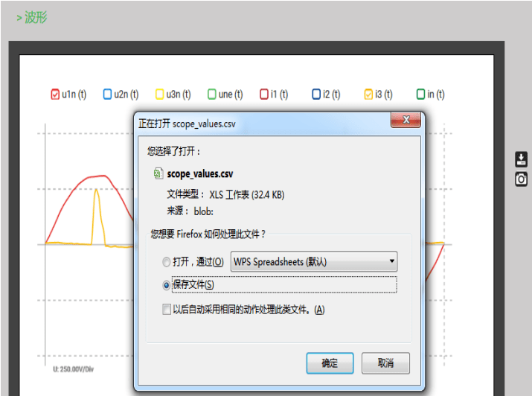The height and width of the screenshot is (396, 532).
Task: Enable the i1 (t) waveform checkbox
Action: tap(264, 95)
